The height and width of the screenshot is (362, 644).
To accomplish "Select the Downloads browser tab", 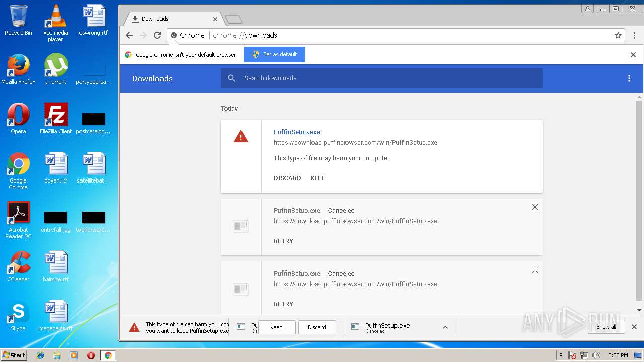I will 174,19.
